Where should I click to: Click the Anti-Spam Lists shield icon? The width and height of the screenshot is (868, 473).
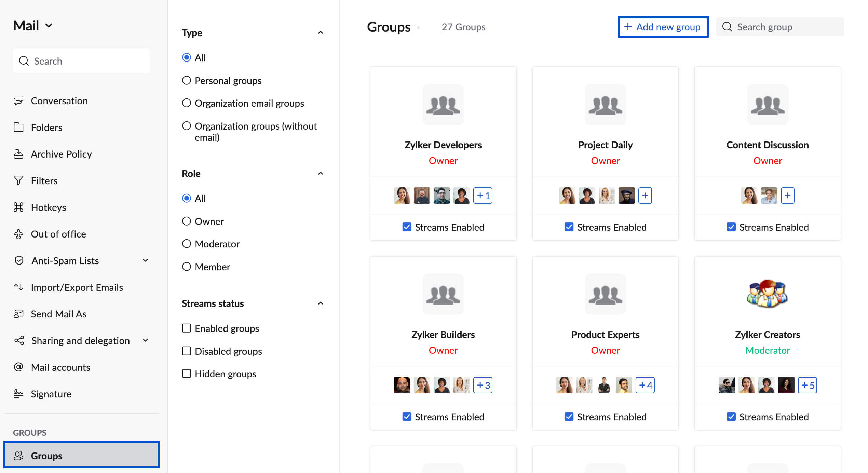[x=19, y=260]
